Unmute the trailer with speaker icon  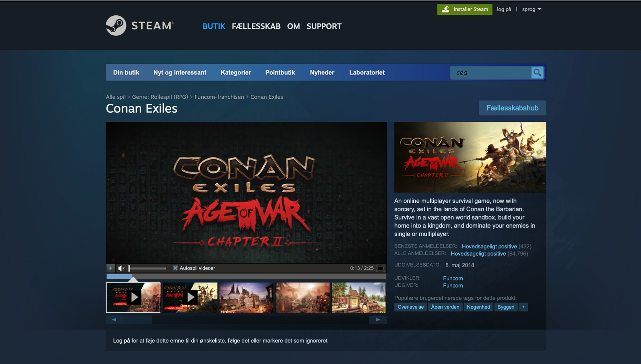coord(121,268)
